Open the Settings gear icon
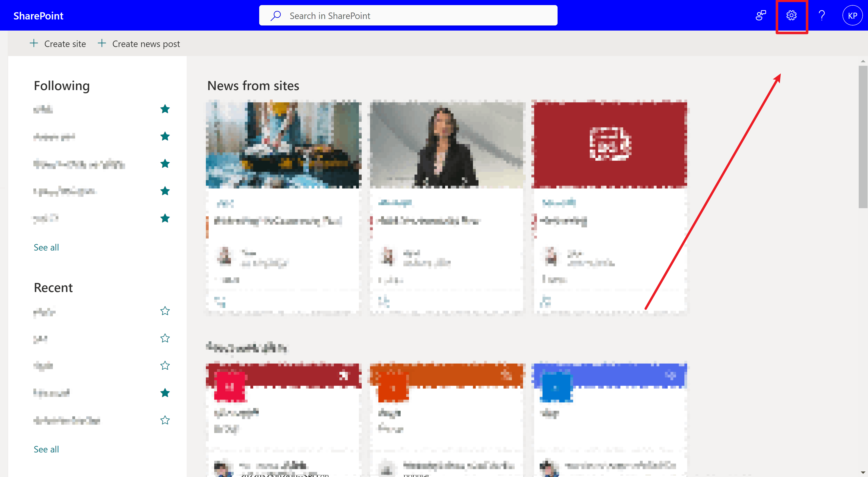868x477 pixels. tap(791, 16)
